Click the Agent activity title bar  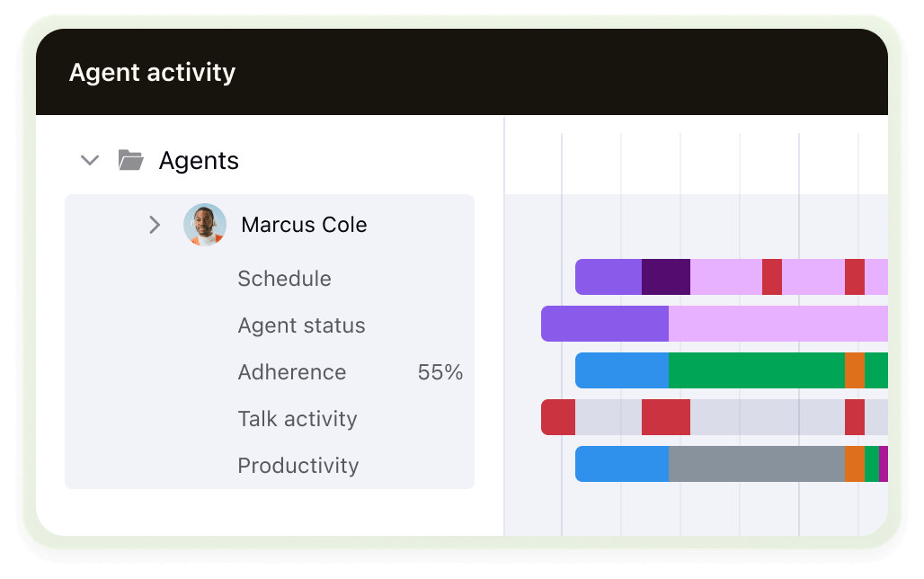(x=153, y=73)
